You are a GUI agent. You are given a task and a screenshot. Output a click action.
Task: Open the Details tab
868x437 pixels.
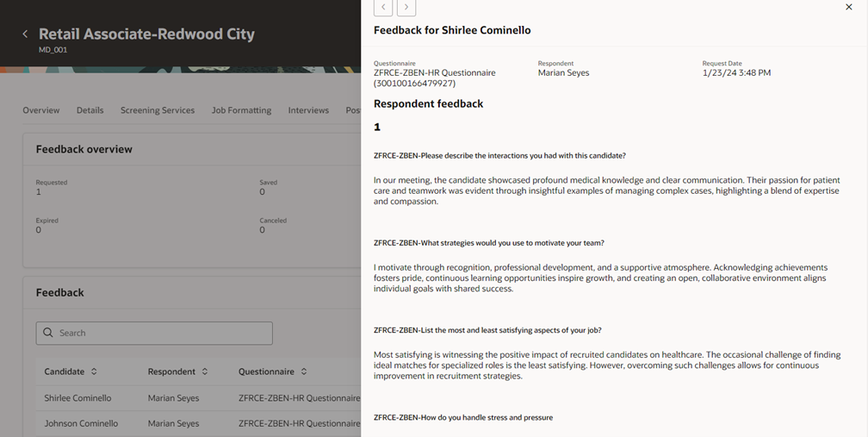click(x=90, y=110)
